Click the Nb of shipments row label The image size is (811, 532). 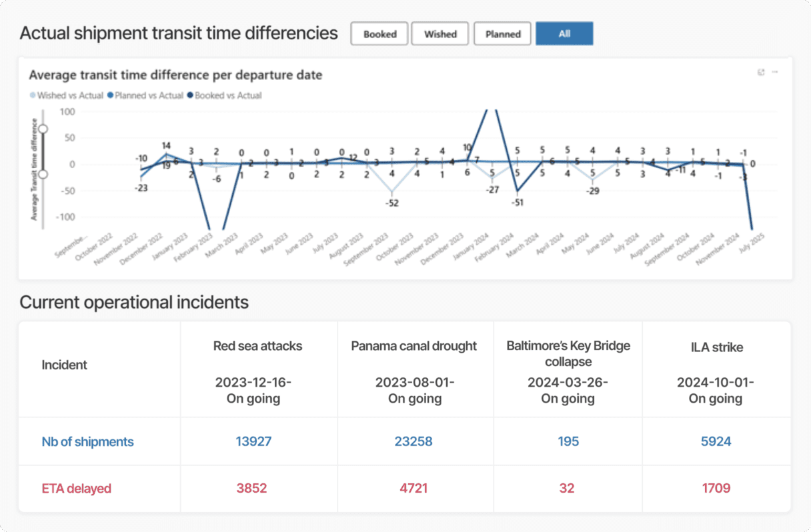point(87,441)
